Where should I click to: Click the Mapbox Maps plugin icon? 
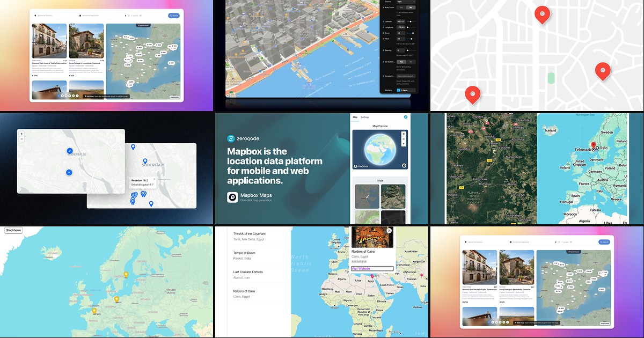(x=232, y=197)
